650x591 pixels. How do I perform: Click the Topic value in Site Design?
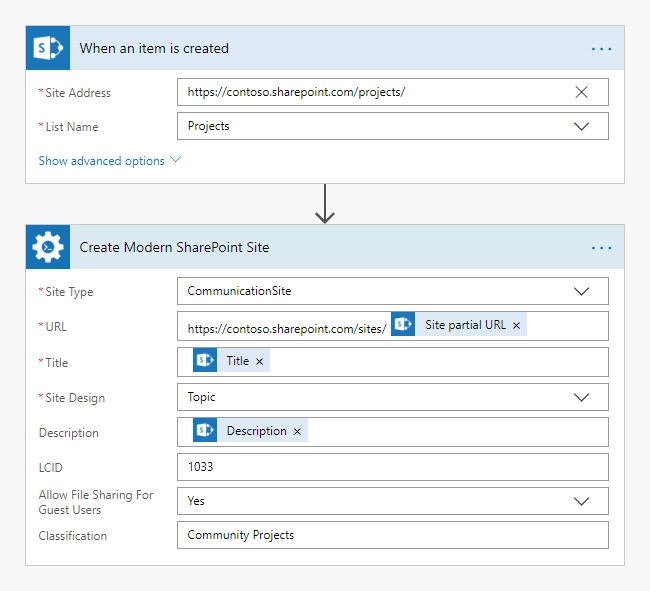click(201, 397)
